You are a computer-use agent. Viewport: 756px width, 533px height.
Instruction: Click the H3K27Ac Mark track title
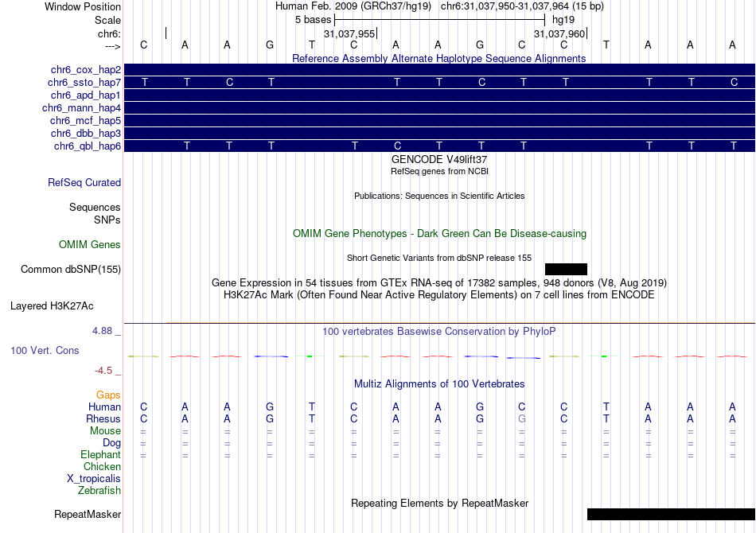pyautogui.click(x=439, y=294)
